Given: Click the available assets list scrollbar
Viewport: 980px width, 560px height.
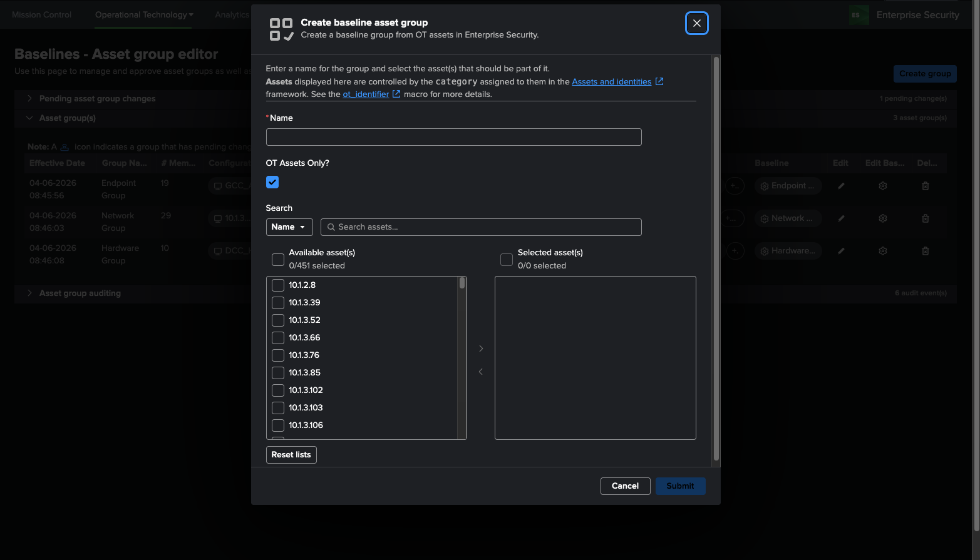Looking at the screenshot, I should pos(462,357).
